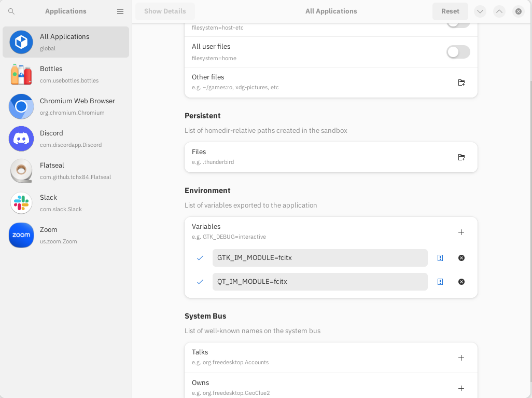Image resolution: width=532 pixels, height=398 pixels.
Task: Select com.github.tchx84.Flatseal text
Action: tap(75, 177)
